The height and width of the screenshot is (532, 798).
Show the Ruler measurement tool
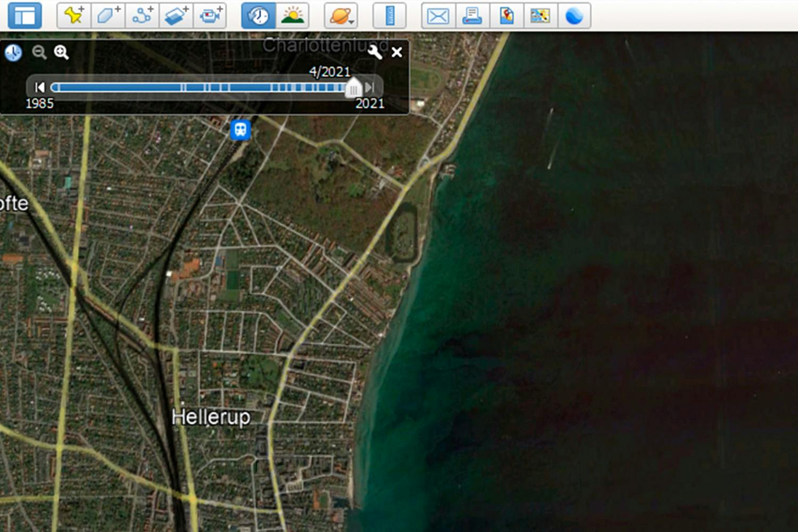tap(390, 15)
